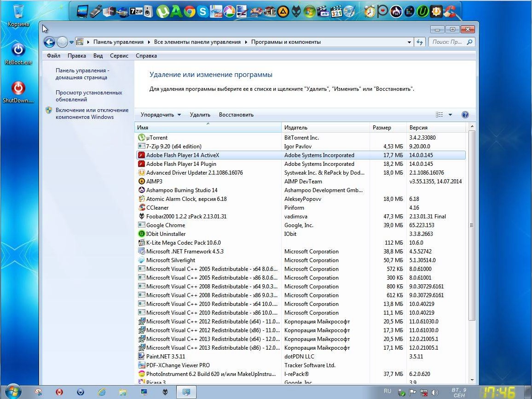Open address bar history dropdown
This screenshot has height=399, width=532.
409,42
